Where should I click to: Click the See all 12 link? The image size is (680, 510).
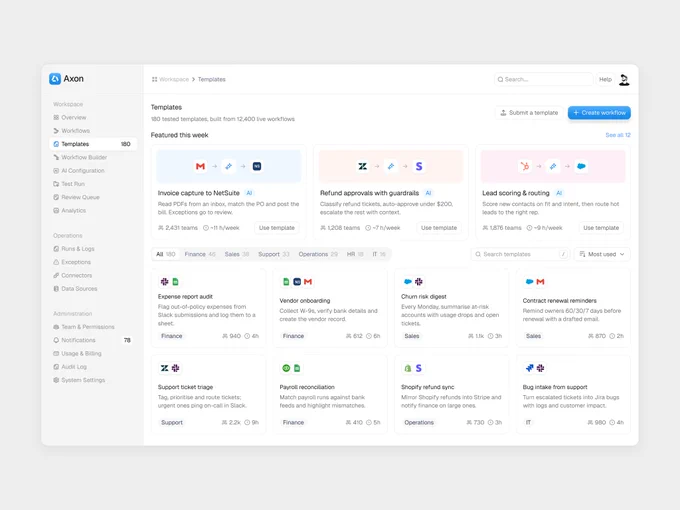tap(618, 135)
